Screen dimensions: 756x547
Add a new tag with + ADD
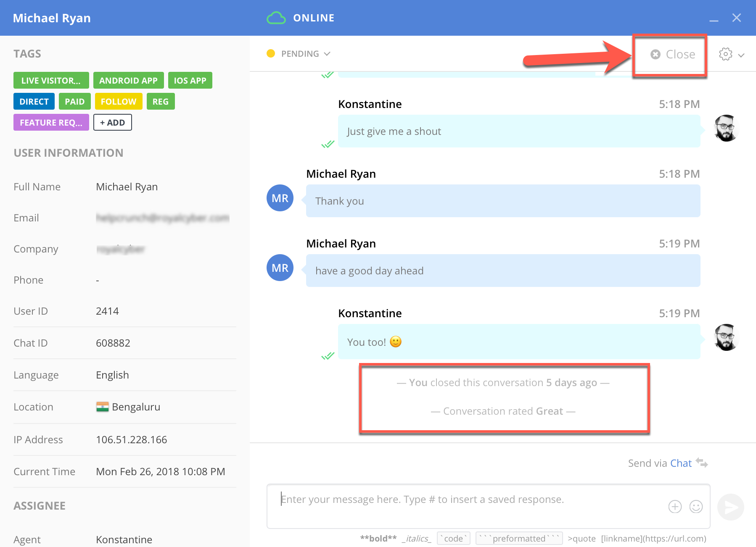(x=113, y=122)
